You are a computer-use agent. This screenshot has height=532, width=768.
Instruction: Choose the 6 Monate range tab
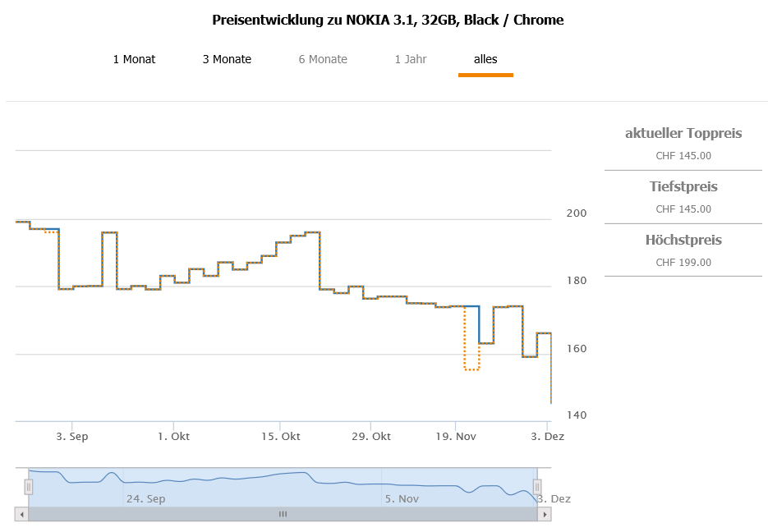click(x=323, y=59)
